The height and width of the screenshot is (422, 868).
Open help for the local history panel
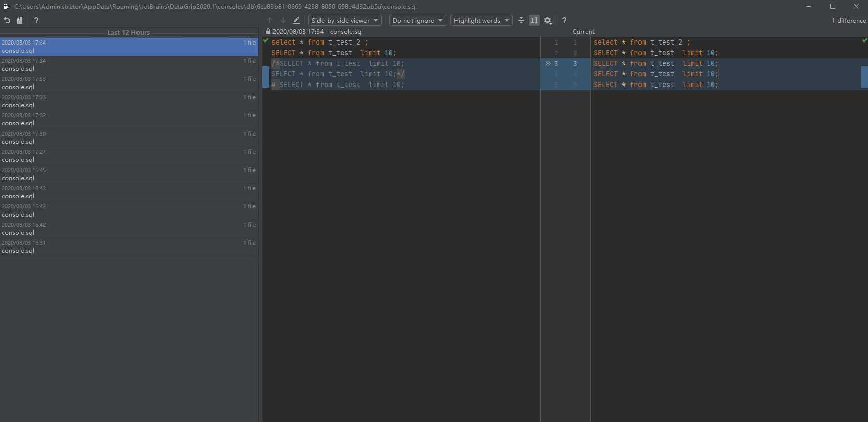[36, 20]
